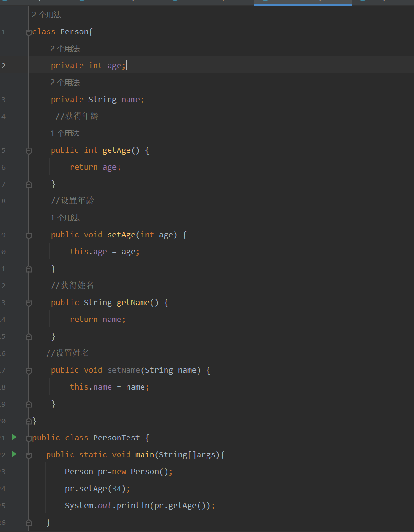
Task: Click highlighted line number 2 in the gutter
Action: coord(3,66)
